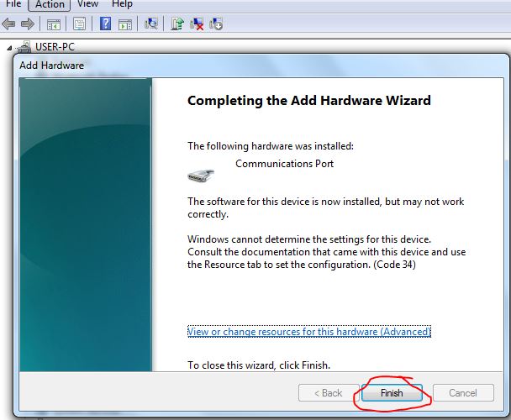The width and height of the screenshot is (511, 420).
Task: Open the Help menu
Action: click(122, 4)
